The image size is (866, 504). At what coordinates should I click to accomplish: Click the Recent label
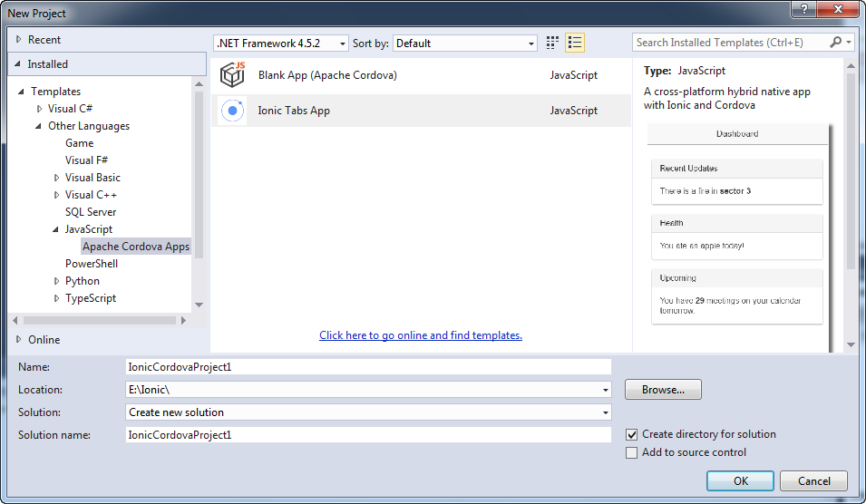(x=44, y=40)
